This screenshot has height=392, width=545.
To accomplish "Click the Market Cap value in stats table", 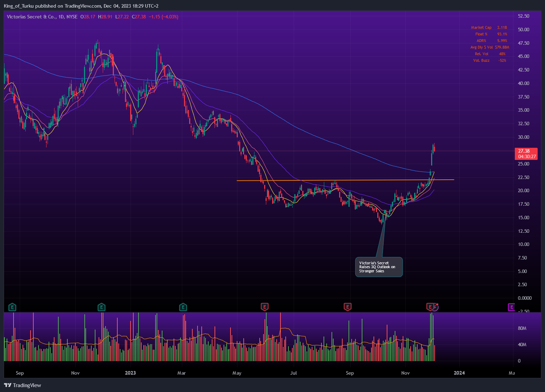I will (x=502, y=27).
